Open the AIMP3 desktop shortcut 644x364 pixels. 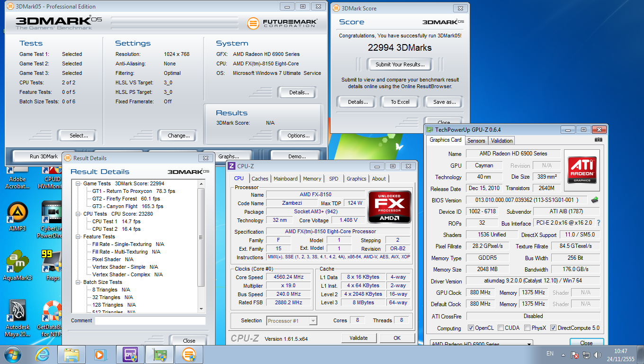[18, 217]
